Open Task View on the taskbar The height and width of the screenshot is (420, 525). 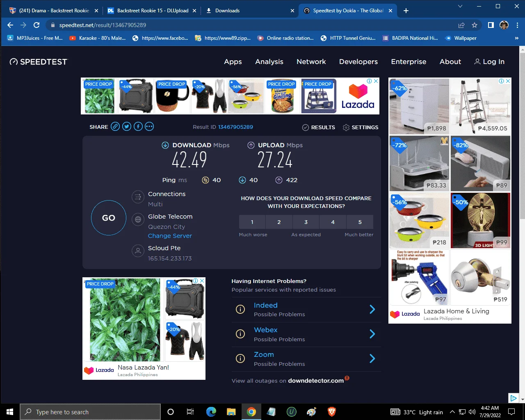190,412
